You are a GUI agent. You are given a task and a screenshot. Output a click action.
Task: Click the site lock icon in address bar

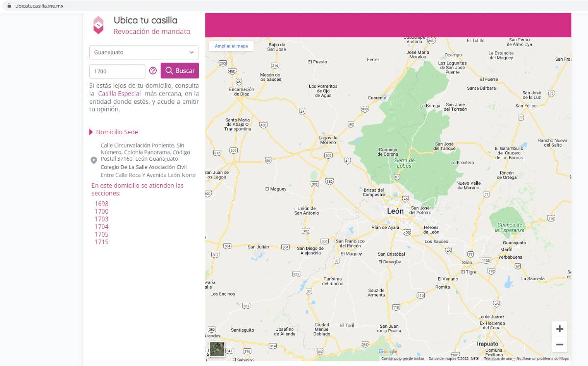[x=8, y=6]
